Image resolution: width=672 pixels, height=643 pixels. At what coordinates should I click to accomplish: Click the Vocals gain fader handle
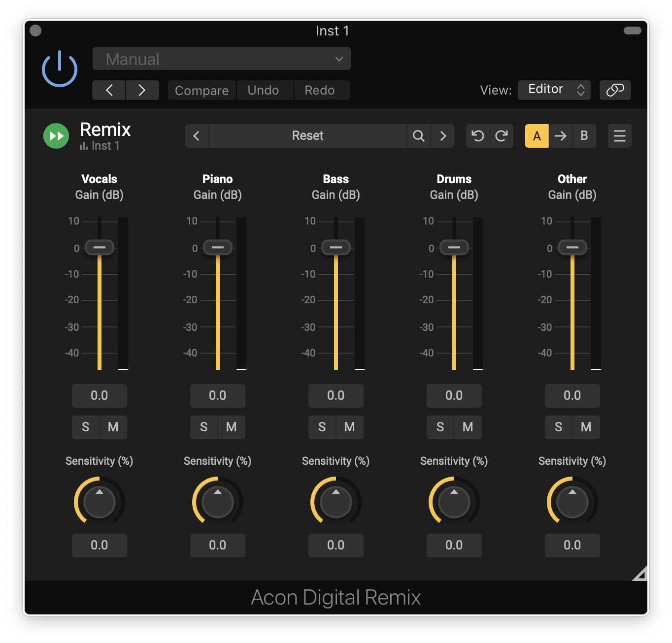coord(100,247)
